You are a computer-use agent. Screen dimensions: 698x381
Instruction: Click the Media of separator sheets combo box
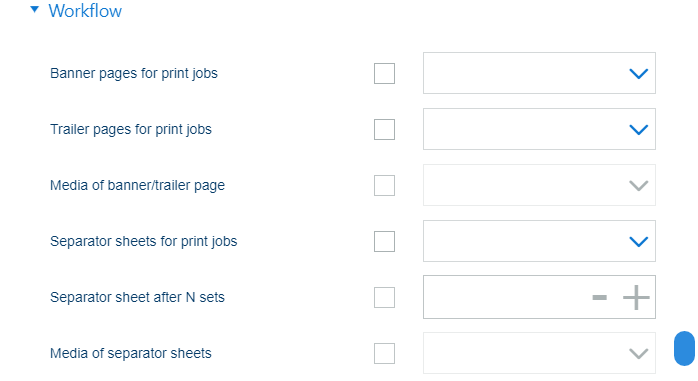[539, 353]
